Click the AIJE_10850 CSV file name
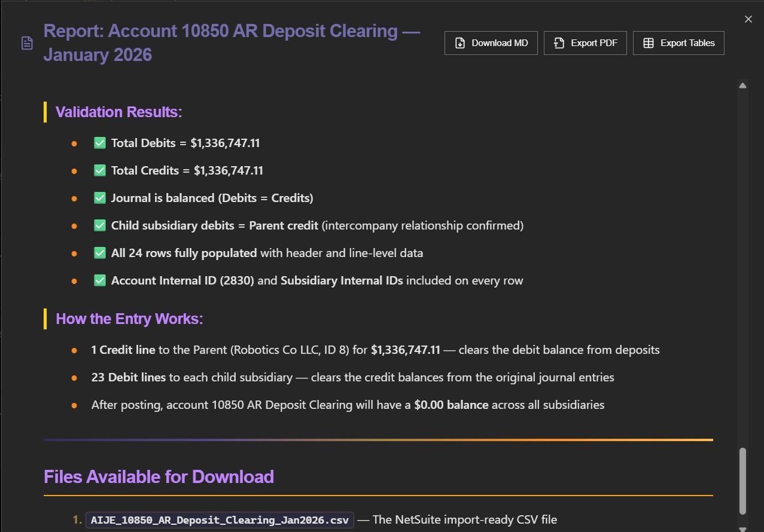764x532 pixels. (x=220, y=520)
